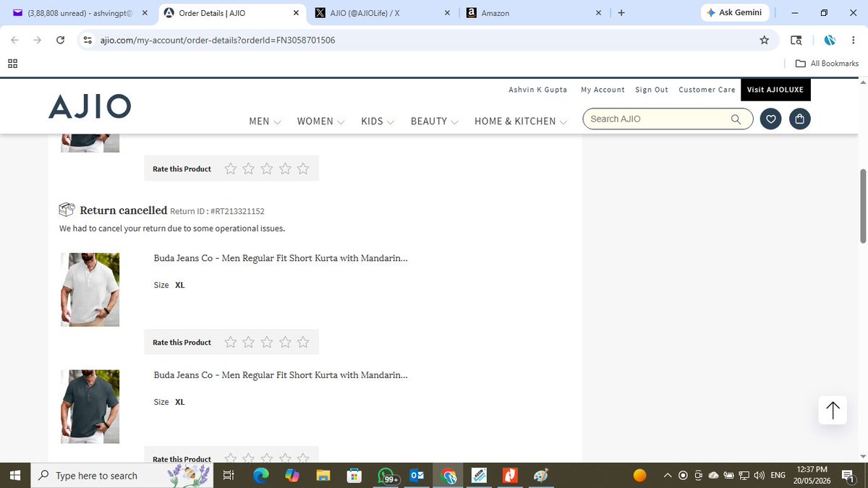The height and width of the screenshot is (488, 868).
Task: Click the Sign Out link
Action: (652, 90)
